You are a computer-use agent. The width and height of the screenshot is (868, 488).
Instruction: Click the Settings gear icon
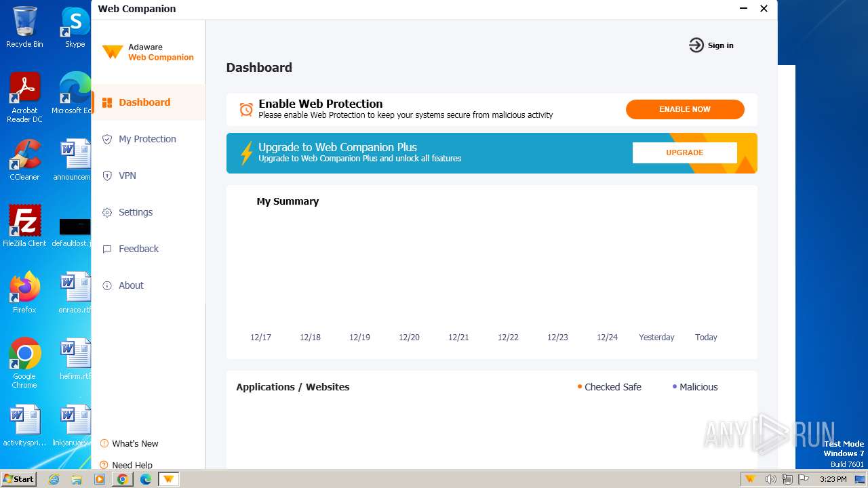click(x=107, y=212)
